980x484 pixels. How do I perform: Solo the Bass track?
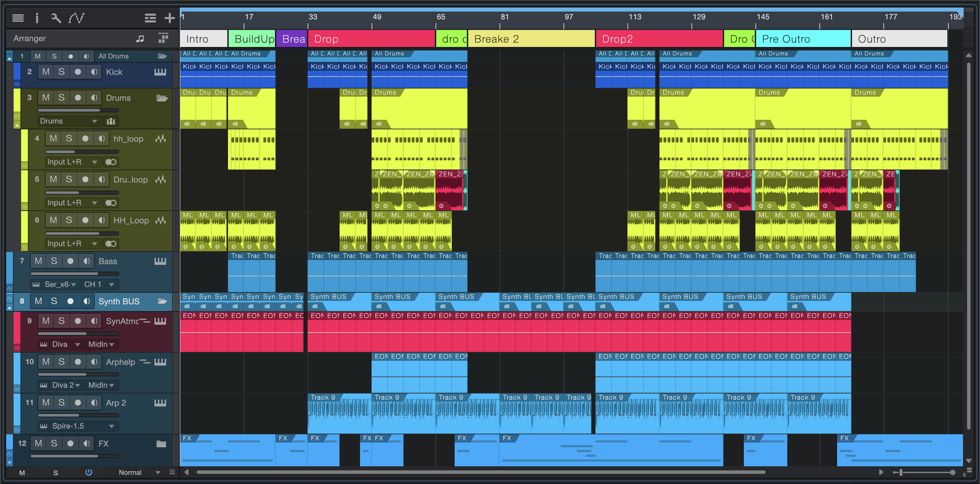pos(54,261)
